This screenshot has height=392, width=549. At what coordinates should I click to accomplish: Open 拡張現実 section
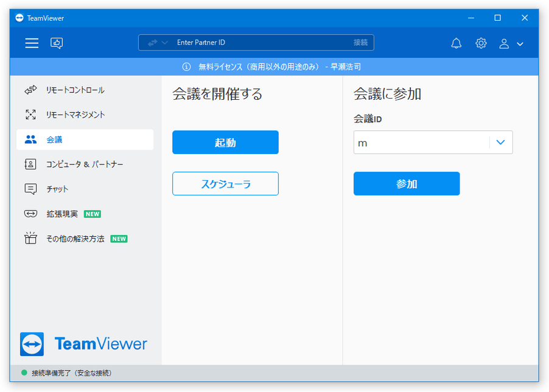coord(85,214)
